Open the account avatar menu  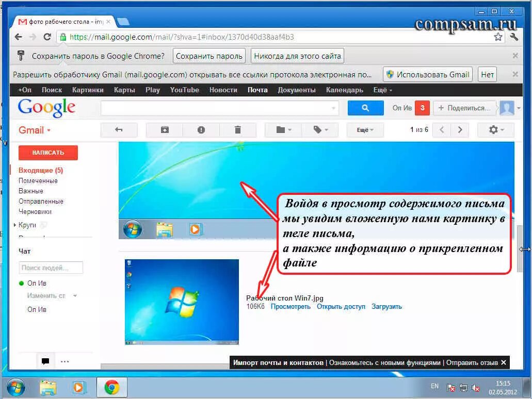pyautogui.click(x=510, y=108)
